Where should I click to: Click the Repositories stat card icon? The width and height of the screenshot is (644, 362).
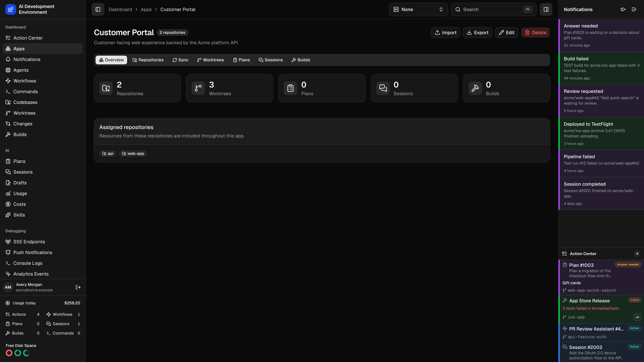point(106,88)
